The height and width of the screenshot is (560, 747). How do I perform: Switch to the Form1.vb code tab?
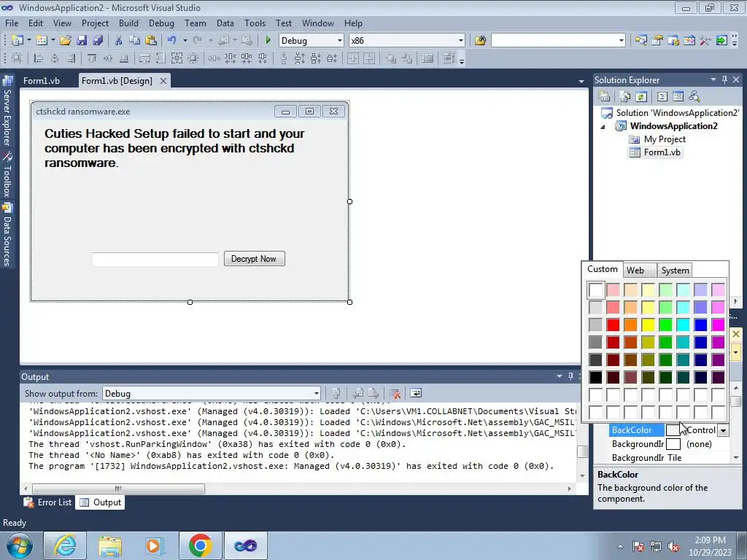[42, 80]
